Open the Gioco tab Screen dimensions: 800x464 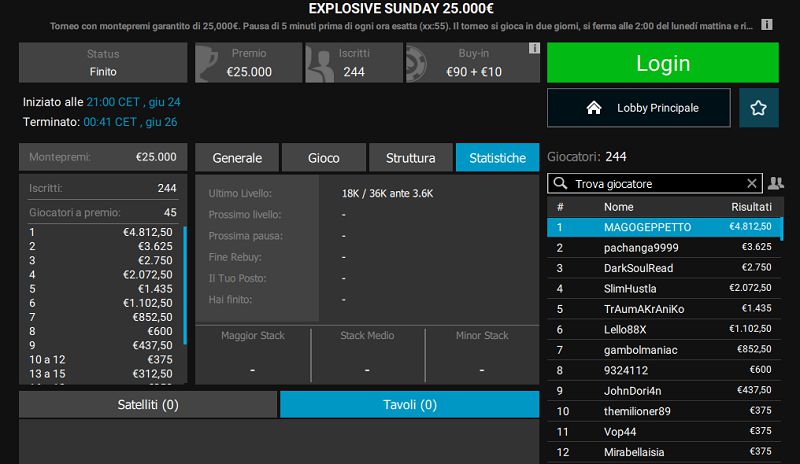pyautogui.click(x=323, y=158)
